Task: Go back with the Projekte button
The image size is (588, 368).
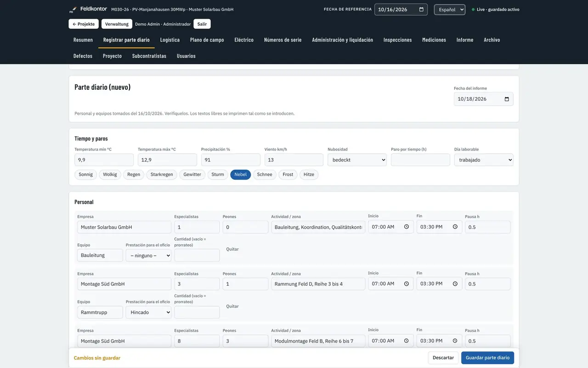Action: [x=84, y=24]
